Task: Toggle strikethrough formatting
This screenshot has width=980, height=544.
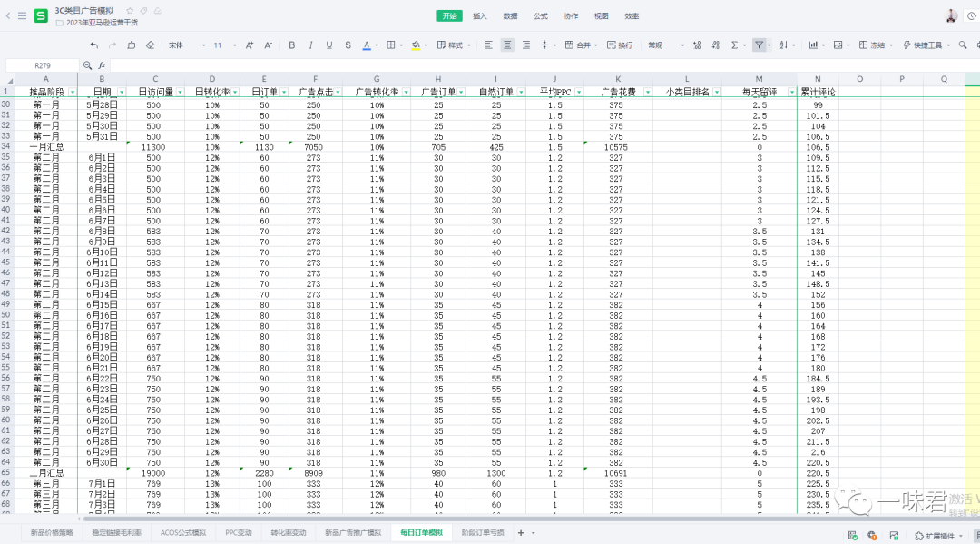Action: [x=348, y=45]
